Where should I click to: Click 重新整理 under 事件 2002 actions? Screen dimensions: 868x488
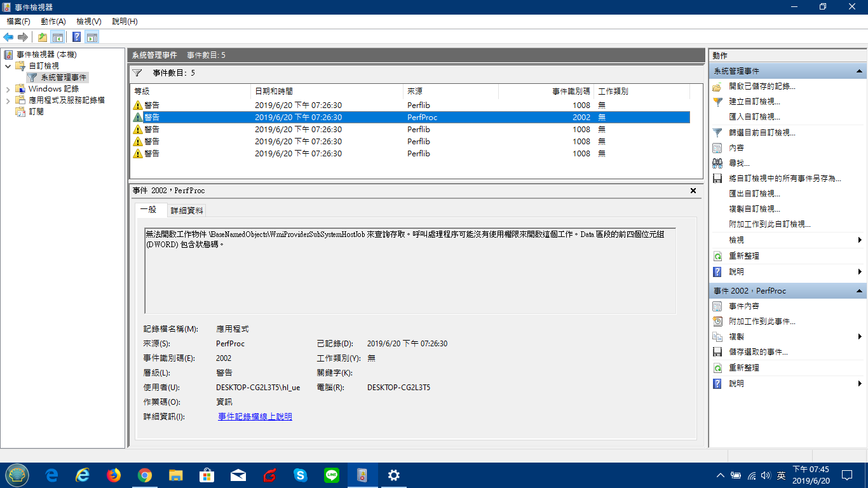pos(744,368)
